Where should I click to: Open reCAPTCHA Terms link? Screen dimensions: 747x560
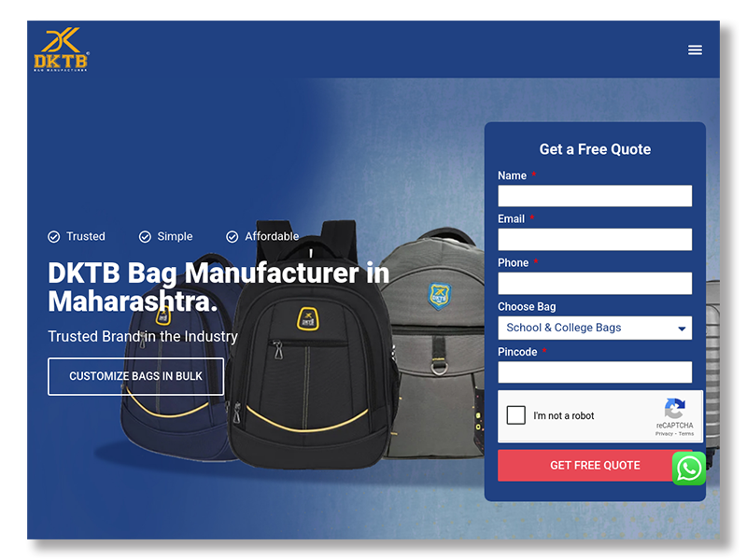[686, 434]
